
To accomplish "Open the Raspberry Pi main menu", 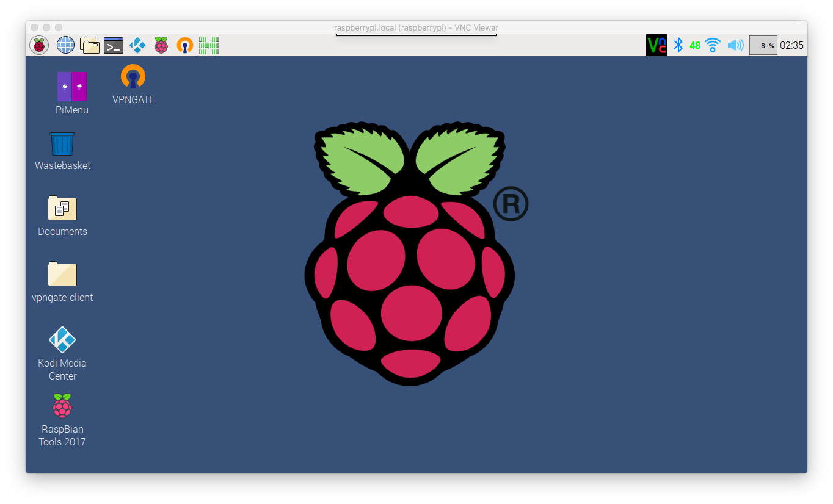I will 39,45.
